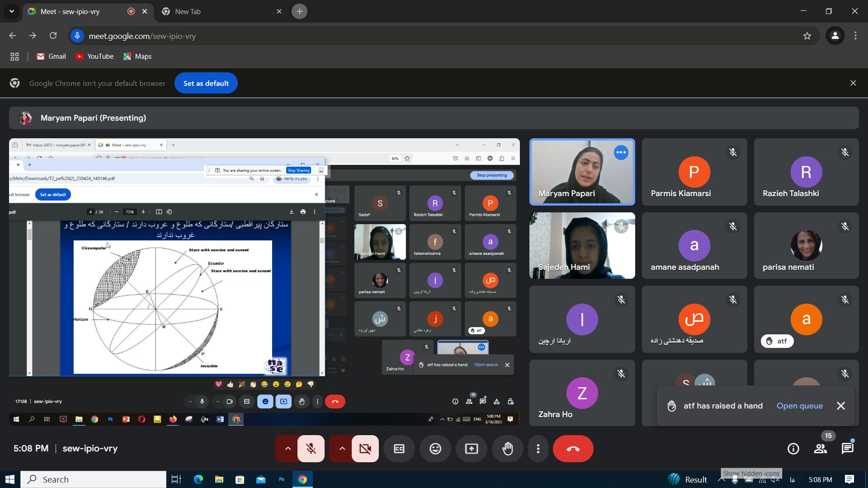The image size is (868, 488).
Task: Open Task View on the taskbar
Action: pos(176,479)
